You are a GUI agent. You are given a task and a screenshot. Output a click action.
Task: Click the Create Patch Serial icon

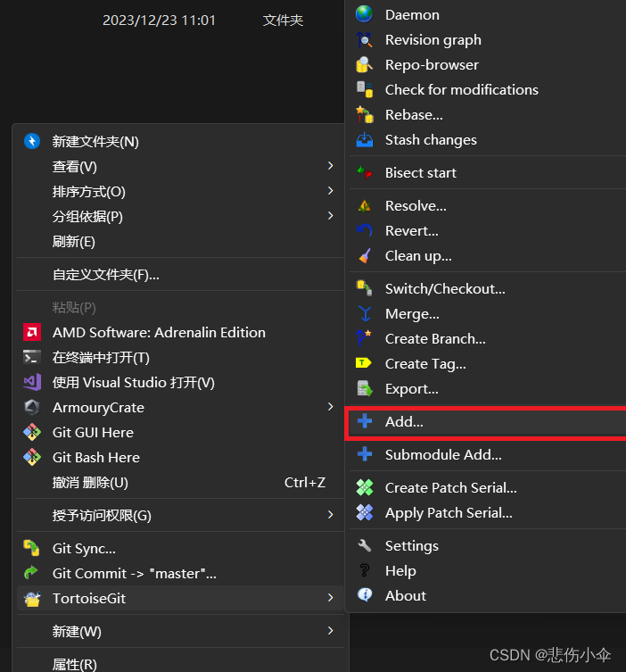[x=365, y=487]
